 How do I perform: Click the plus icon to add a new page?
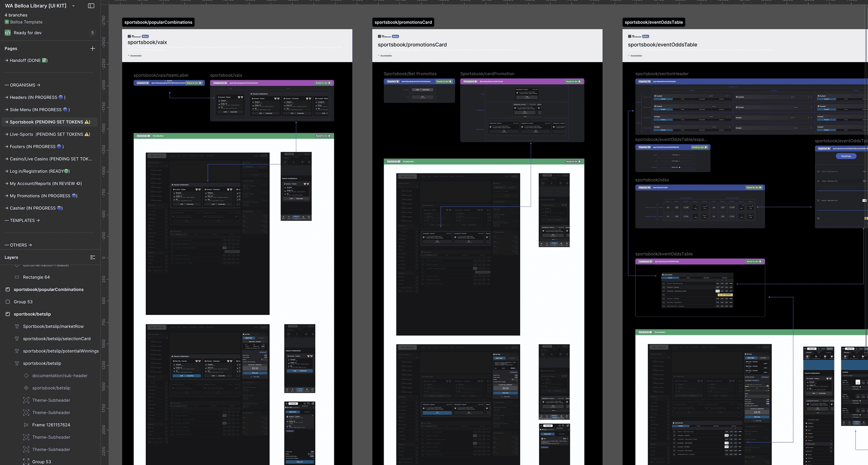click(x=93, y=48)
